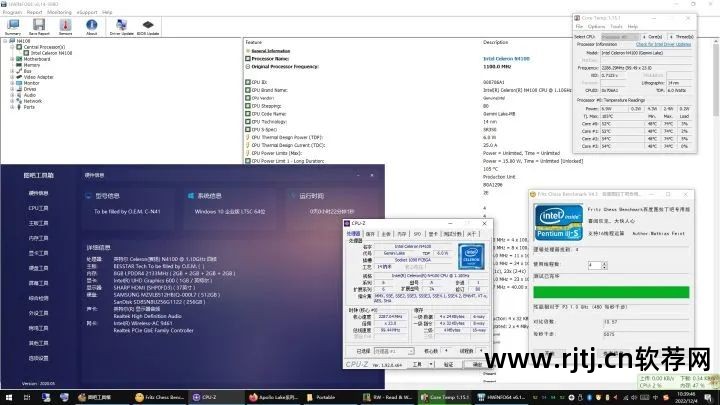Select the CPU tool item in toolbox sidebar
This screenshot has height=405, width=720.
pos(39,208)
